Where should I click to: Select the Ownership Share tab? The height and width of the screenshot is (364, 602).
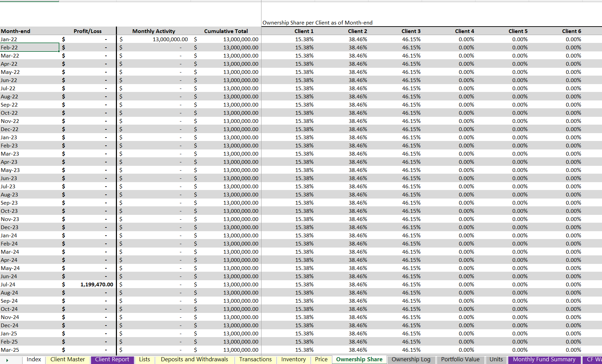pyautogui.click(x=359, y=360)
